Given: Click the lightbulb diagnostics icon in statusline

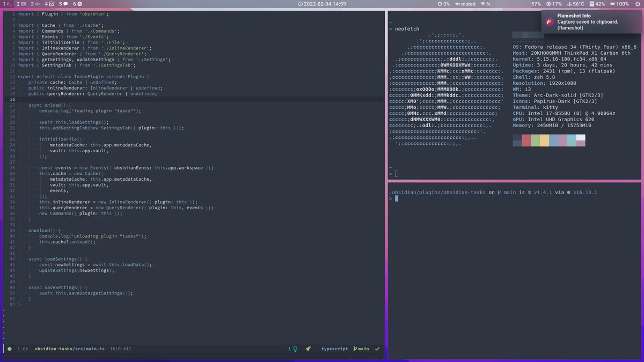Looking at the screenshot, I should coord(295,349).
